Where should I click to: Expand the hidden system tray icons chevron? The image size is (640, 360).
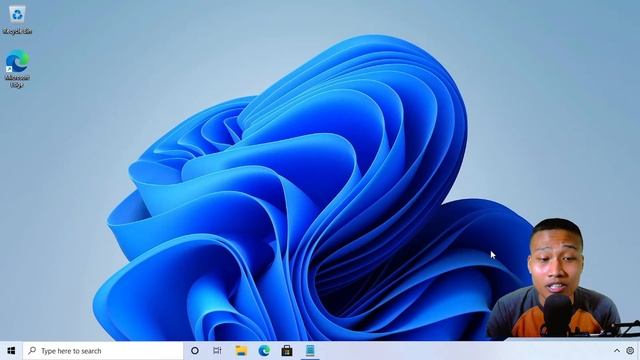point(617,351)
